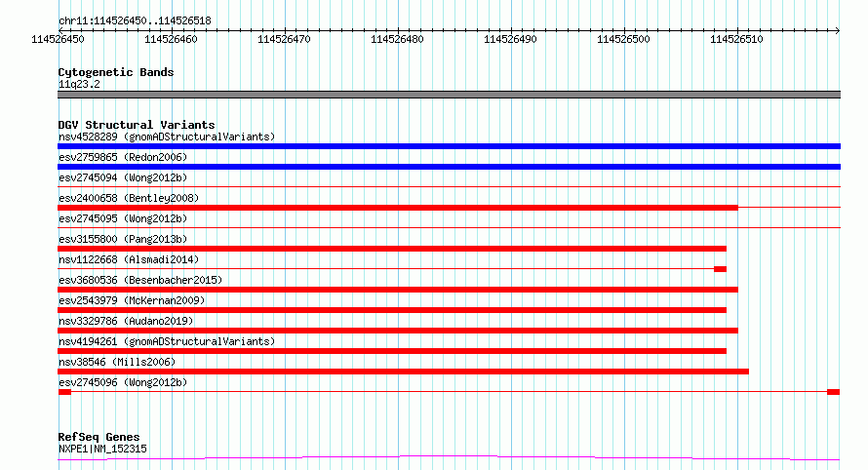Click the blue bar for esv2759865
The width and height of the screenshot is (868, 470).
pyautogui.click(x=449, y=167)
